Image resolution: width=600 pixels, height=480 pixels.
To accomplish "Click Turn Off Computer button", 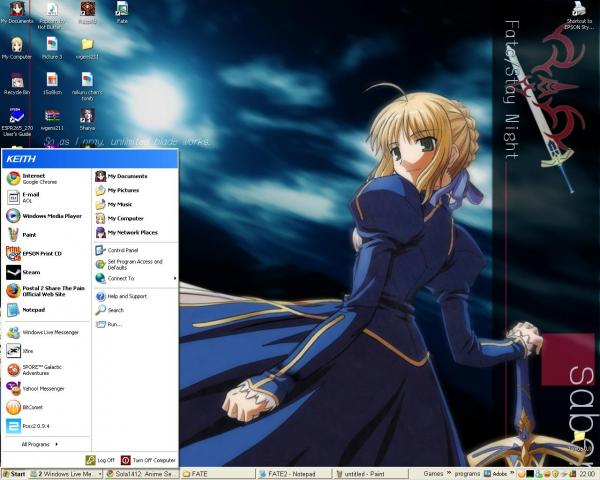I will coord(148,460).
